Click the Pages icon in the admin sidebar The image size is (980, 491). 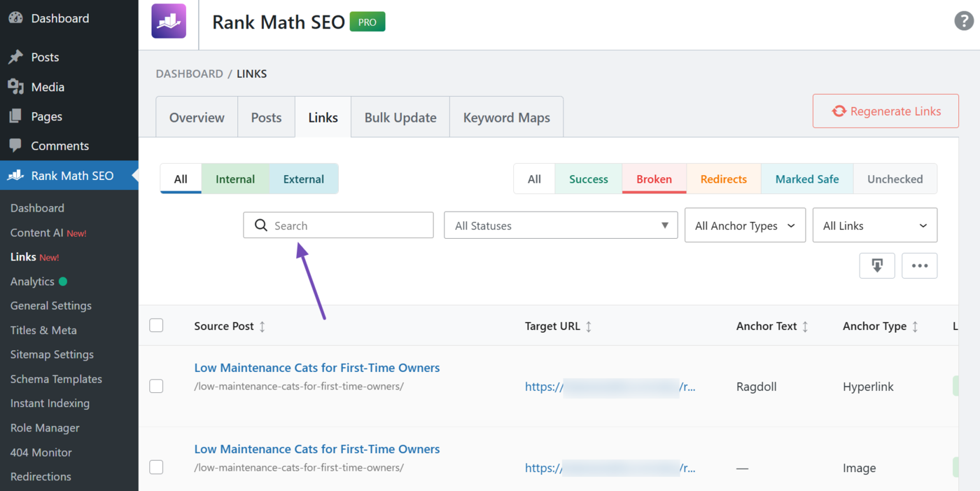tap(15, 116)
